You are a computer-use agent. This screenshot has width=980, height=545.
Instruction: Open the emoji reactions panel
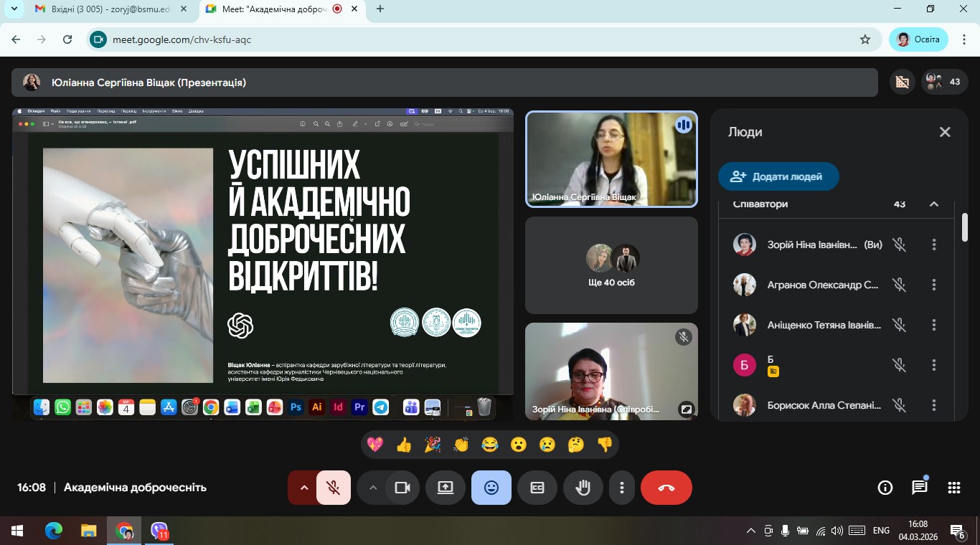click(x=491, y=488)
